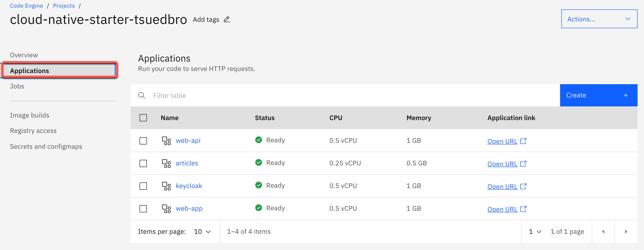Screen dimensions: 644x250
Task: Click the green Ready status icon for keycloak
Action: click(x=258, y=185)
